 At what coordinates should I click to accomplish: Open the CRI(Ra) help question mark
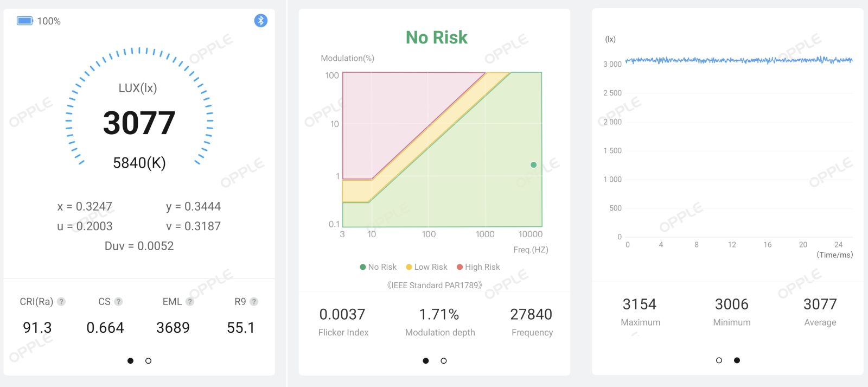point(61,302)
